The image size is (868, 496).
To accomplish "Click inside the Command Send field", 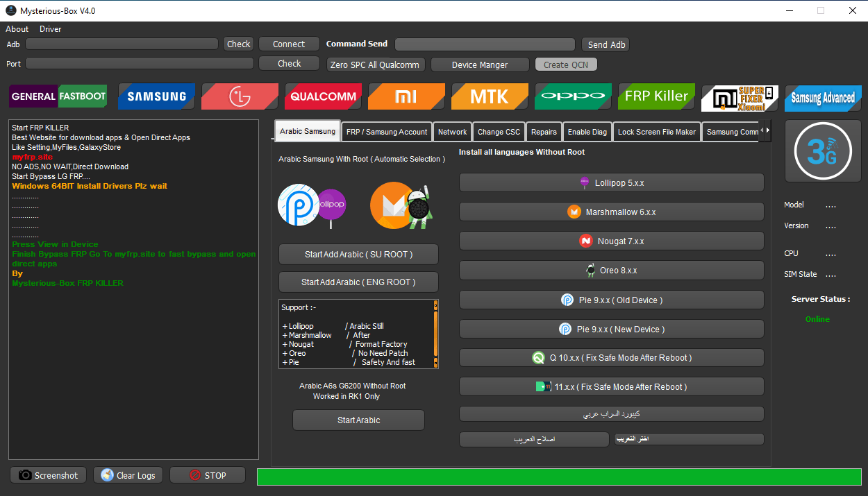I will (484, 43).
